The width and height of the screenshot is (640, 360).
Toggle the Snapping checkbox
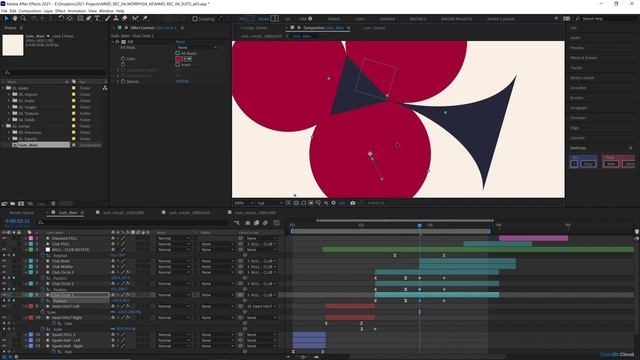[x=195, y=18]
